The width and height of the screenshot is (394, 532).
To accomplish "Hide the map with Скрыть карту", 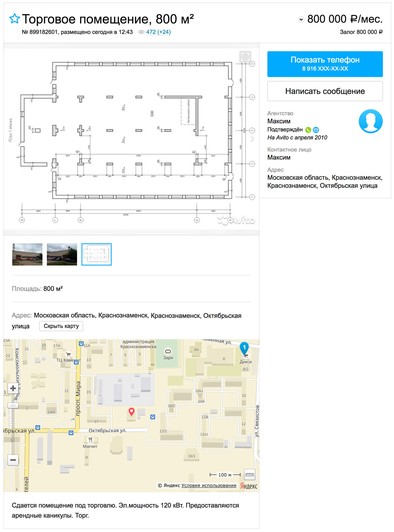I will 61,326.
